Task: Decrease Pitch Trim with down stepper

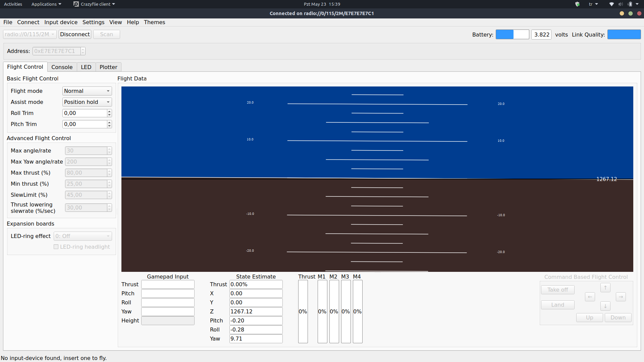Action: click(109, 126)
